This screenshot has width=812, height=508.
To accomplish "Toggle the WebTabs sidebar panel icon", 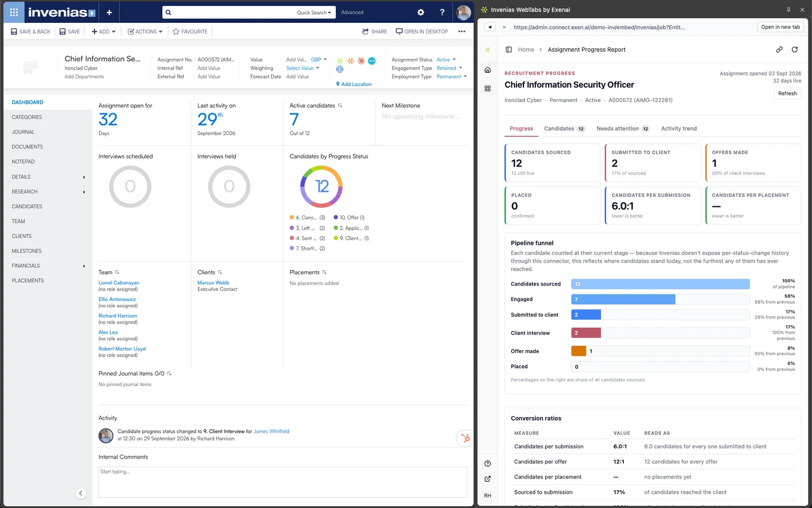I will click(509, 49).
